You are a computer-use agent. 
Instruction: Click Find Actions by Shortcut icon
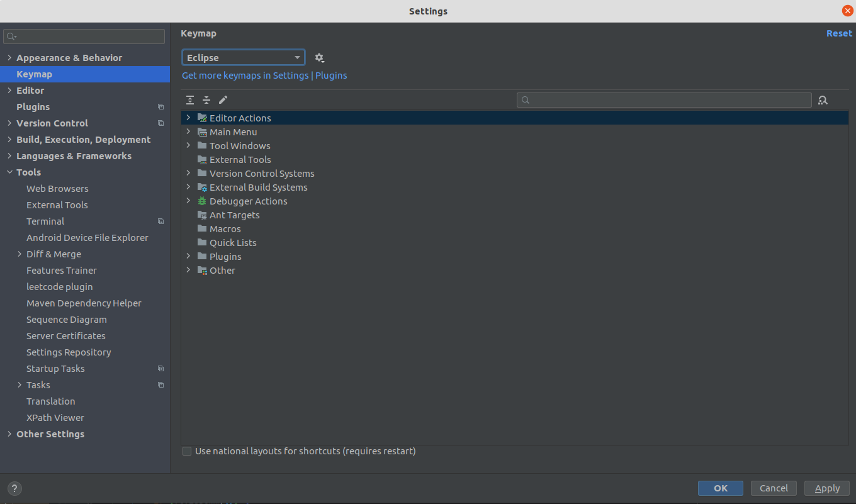tap(823, 100)
